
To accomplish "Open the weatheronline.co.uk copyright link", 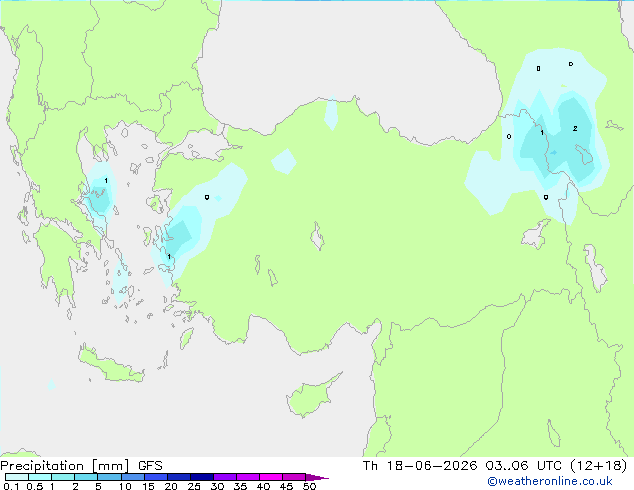I will click(x=550, y=481).
